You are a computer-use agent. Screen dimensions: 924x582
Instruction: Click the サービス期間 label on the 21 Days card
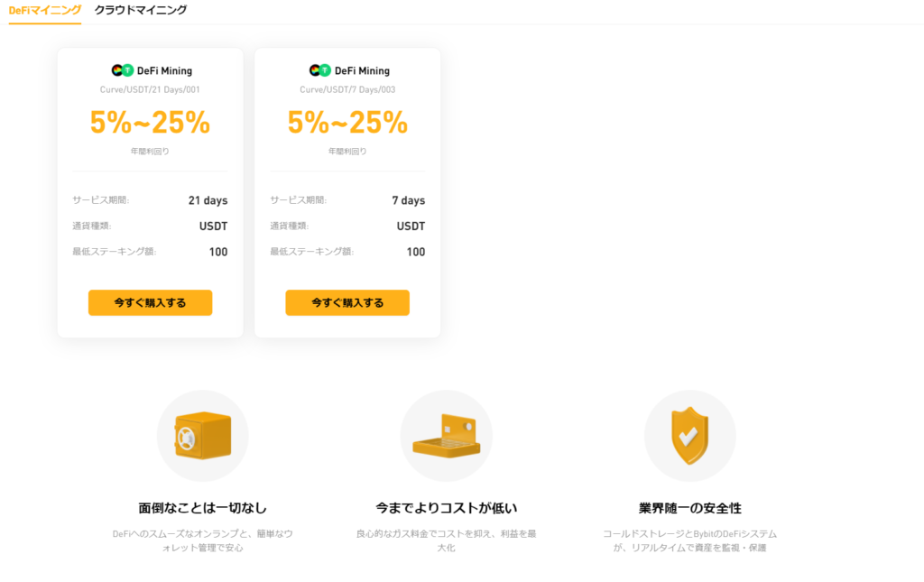[101, 200]
